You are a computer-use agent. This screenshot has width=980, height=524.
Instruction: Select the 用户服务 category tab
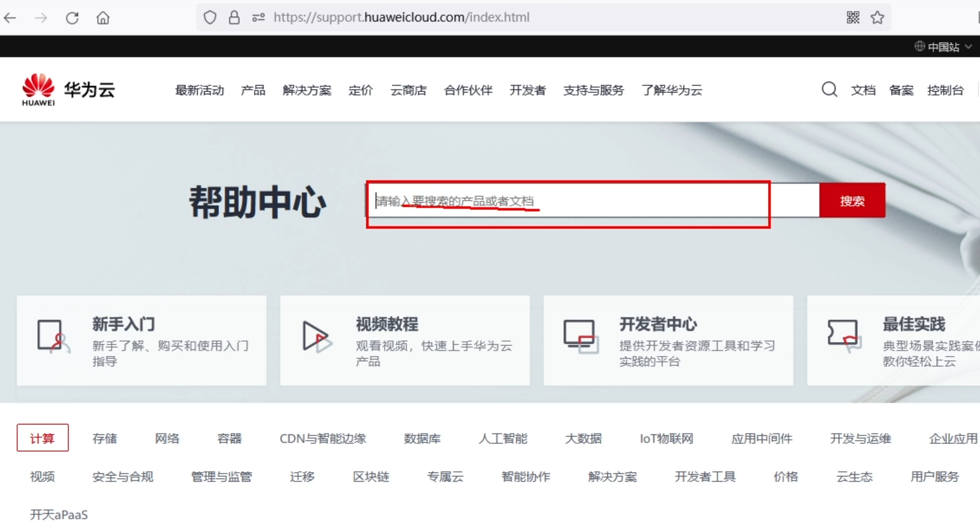pos(935,477)
